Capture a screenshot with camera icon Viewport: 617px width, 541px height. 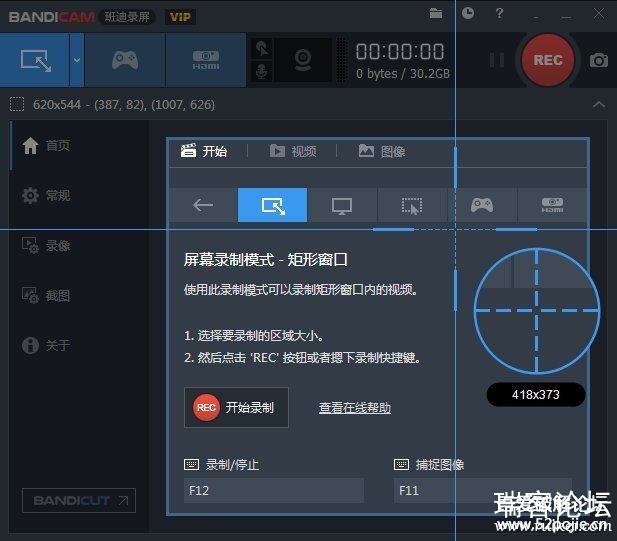599,60
